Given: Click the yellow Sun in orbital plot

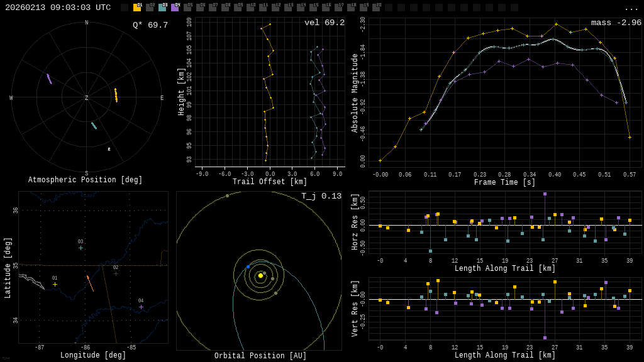Looking at the screenshot, I should (x=260, y=275).
